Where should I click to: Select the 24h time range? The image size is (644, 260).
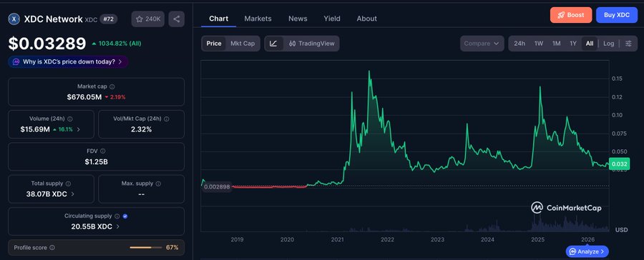coord(519,44)
